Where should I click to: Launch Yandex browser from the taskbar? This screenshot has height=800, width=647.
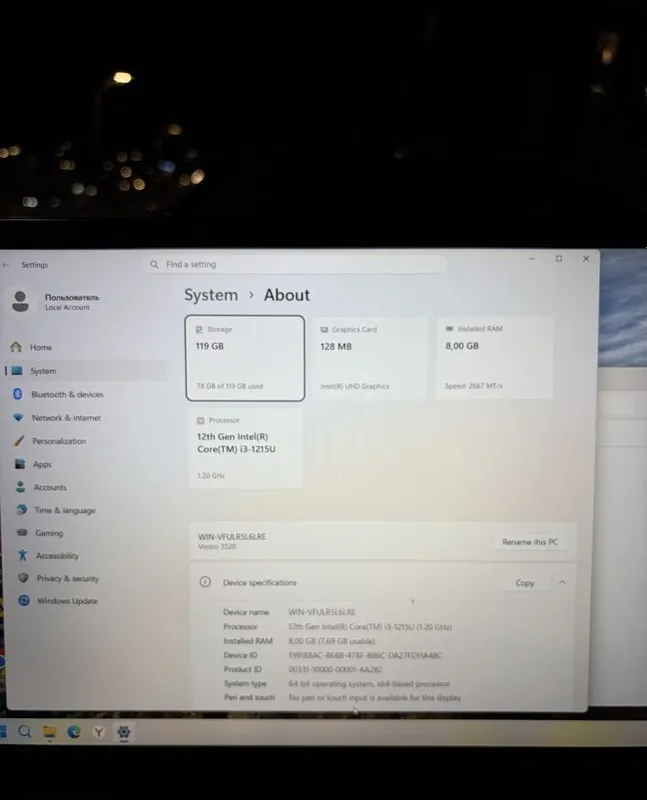(x=99, y=733)
